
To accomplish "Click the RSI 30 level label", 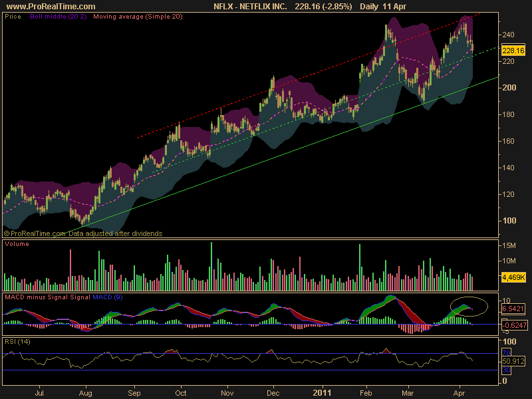I will point(506,370).
